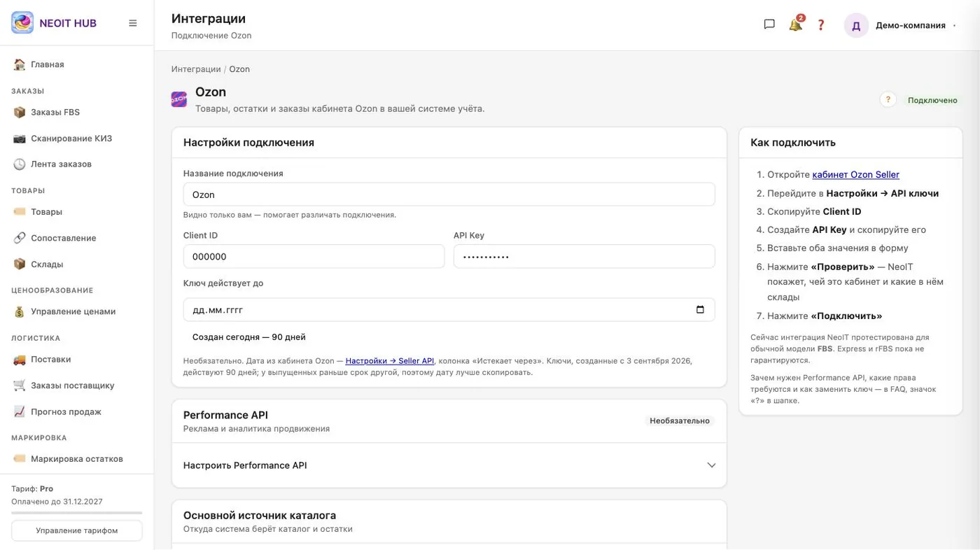
Task: Click the Необязательно badge on Performance API
Action: pos(680,421)
